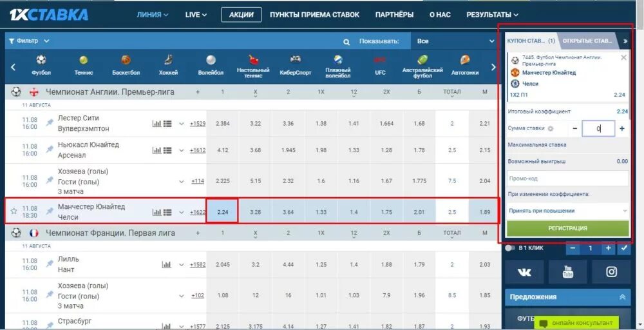
Task: Open the ЛИНИЯ menu
Action: 153,15
